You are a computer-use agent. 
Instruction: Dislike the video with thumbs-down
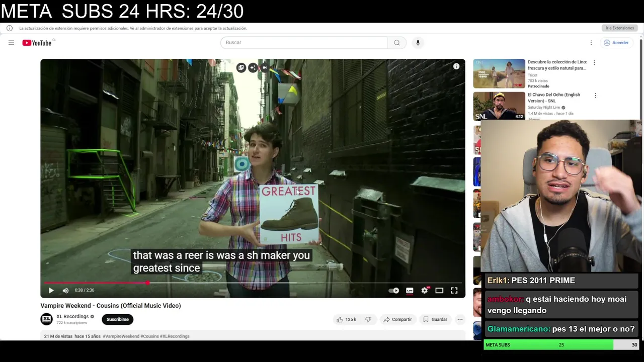click(368, 319)
